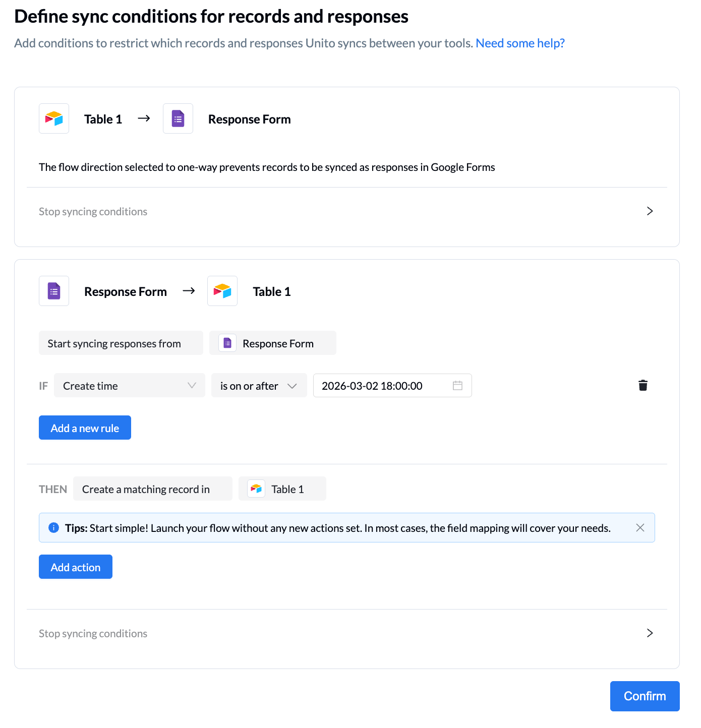
Task: Click the Add action button
Action: [76, 567]
